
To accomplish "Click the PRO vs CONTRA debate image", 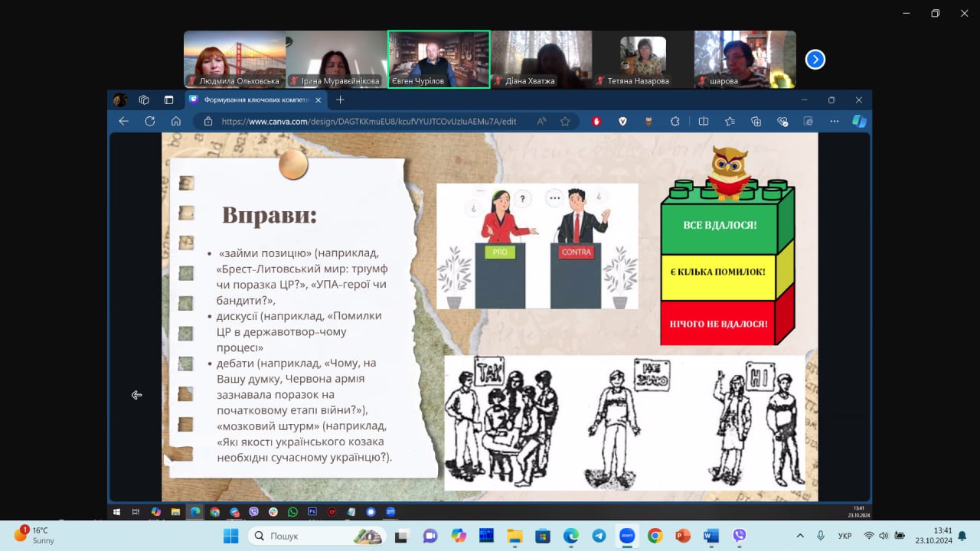I will pos(537,246).
